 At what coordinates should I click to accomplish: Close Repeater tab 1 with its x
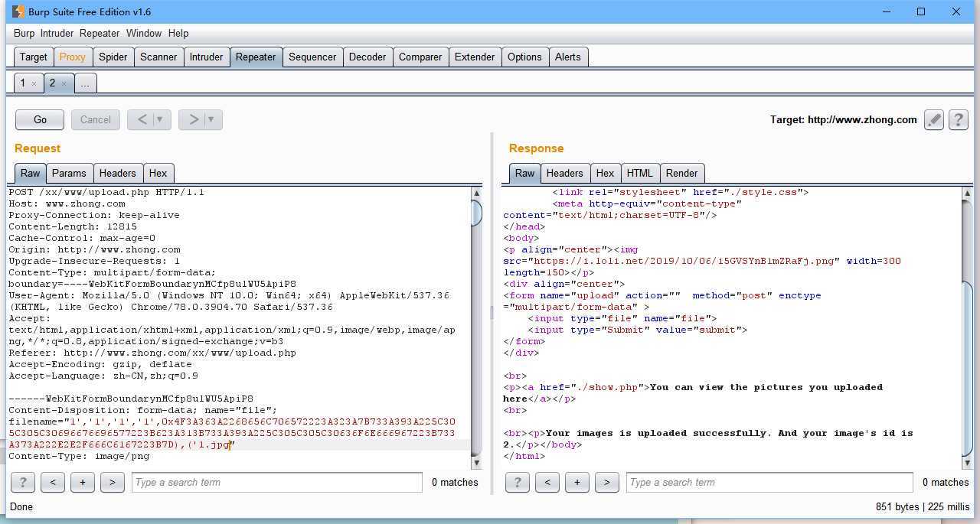point(34,83)
